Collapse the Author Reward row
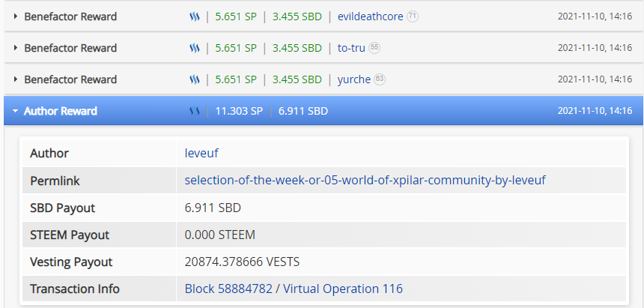 (16, 111)
